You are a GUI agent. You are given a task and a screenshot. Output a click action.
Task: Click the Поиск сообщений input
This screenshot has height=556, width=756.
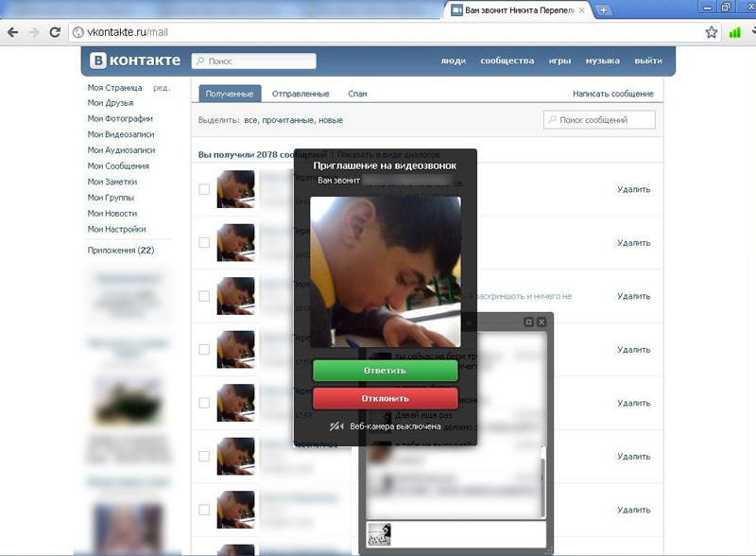599,120
